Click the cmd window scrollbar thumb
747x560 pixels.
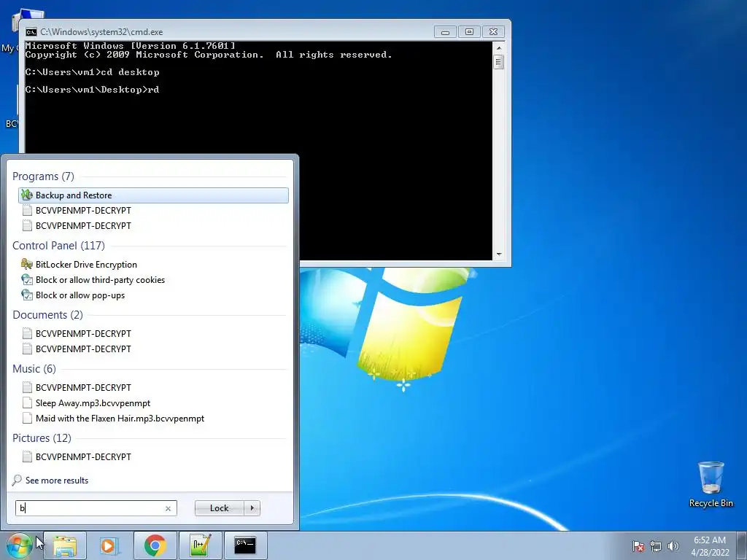tap(499, 62)
